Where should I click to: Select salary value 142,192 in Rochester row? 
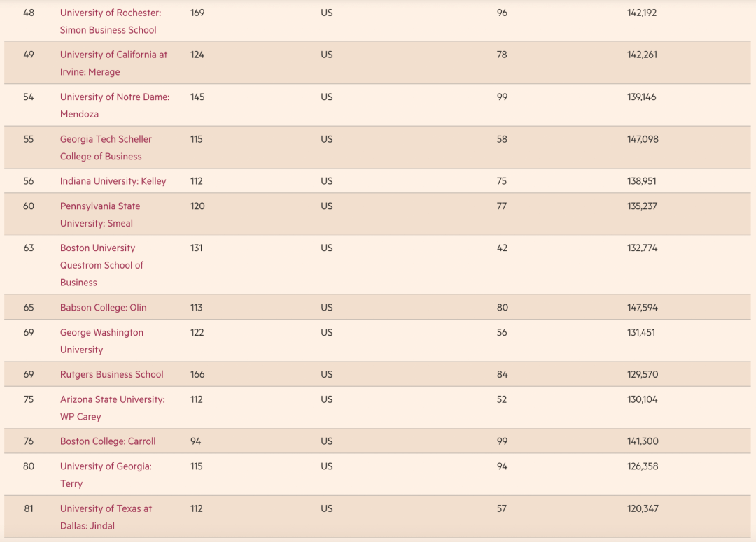[x=642, y=13]
